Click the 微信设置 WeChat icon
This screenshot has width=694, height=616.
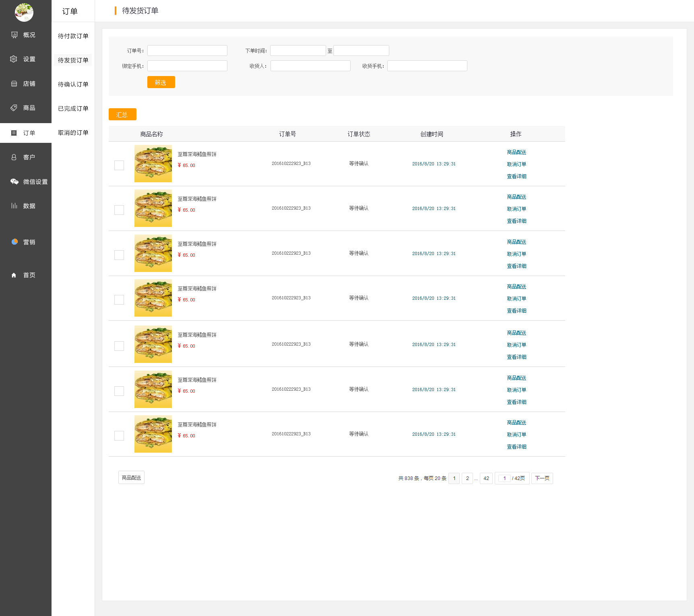click(14, 181)
